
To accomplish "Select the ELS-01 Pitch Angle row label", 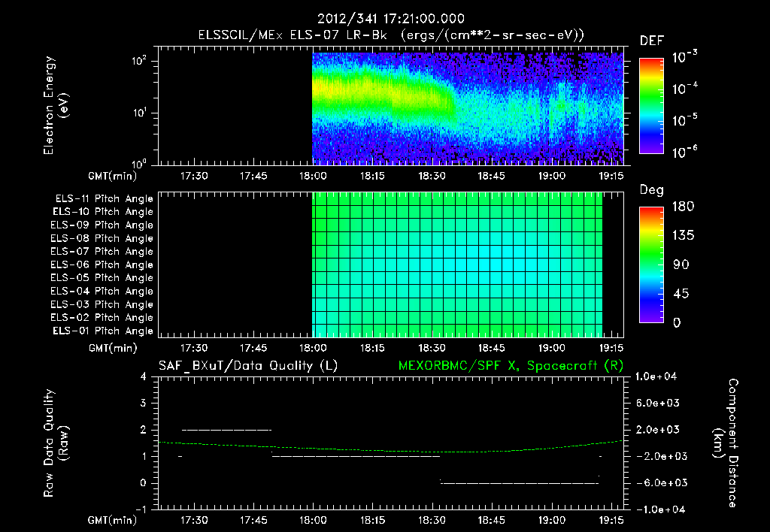I will tap(102, 331).
